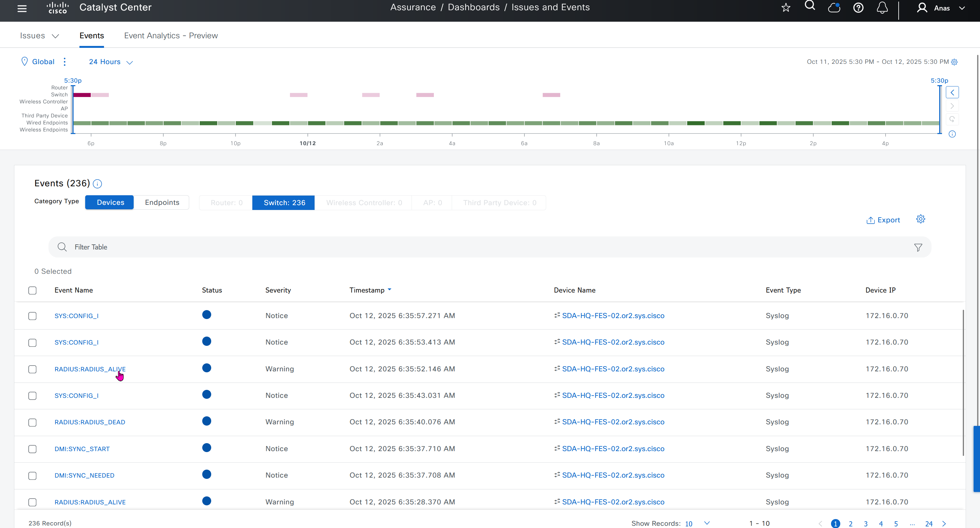
Task: Open the help question mark icon
Action: [x=858, y=8]
